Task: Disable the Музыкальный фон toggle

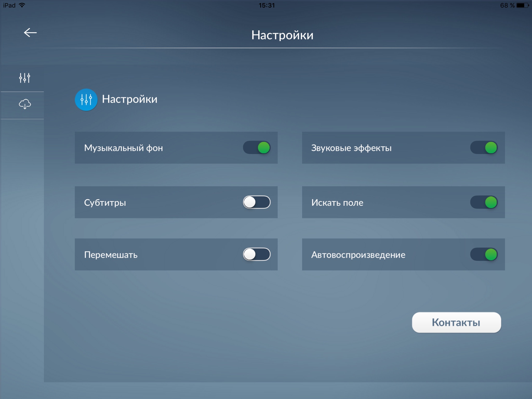Action: pos(257,148)
